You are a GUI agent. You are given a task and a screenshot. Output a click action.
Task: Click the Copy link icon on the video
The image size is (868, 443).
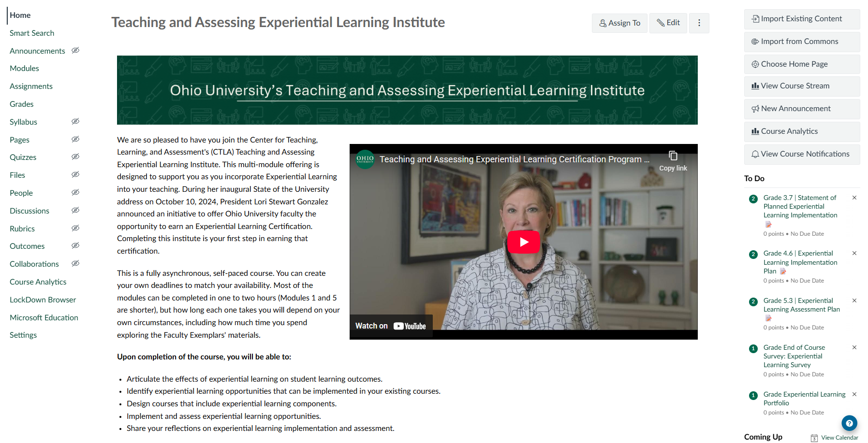pyautogui.click(x=673, y=156)
